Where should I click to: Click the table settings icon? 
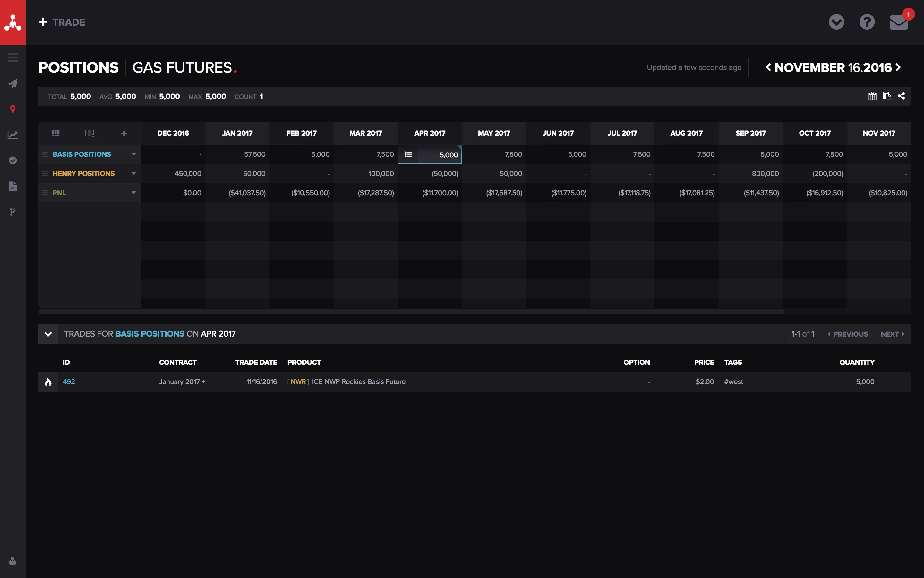tap(90, 133)
